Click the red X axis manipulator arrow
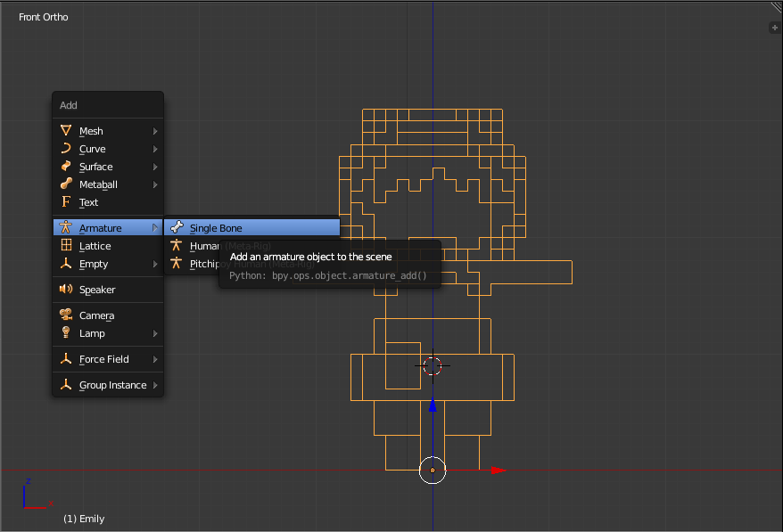The width and height of the screenshot is (783, 532). tap(499, 471)
